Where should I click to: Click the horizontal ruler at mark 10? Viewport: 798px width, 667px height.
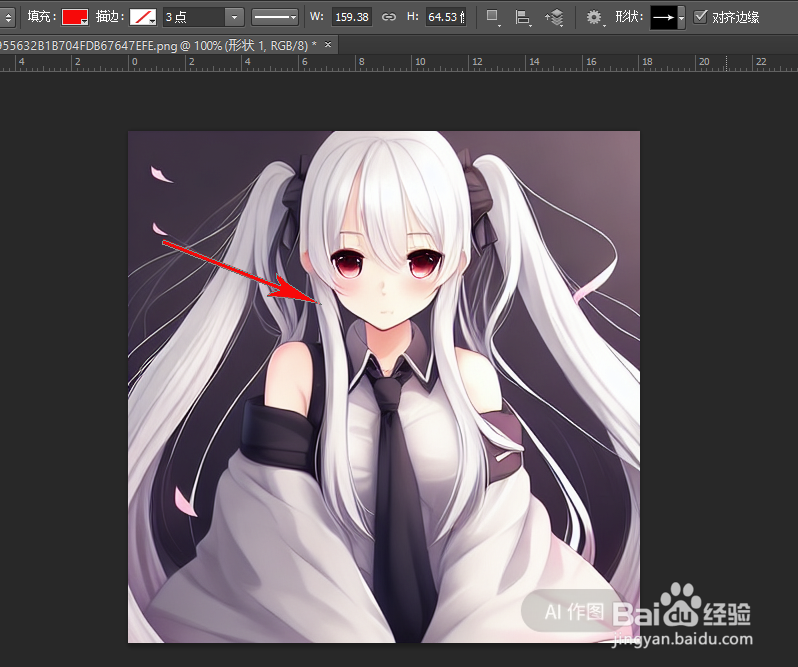(x=420, y=62)
